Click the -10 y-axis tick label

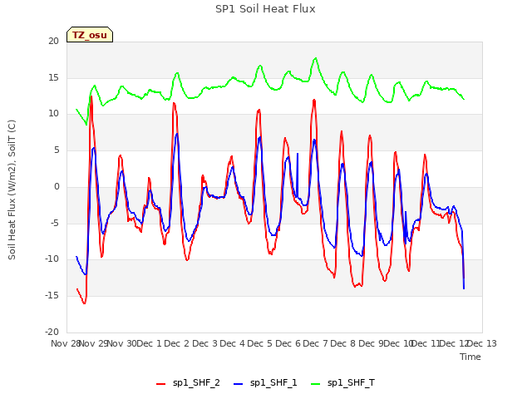(x=52, y=259)
